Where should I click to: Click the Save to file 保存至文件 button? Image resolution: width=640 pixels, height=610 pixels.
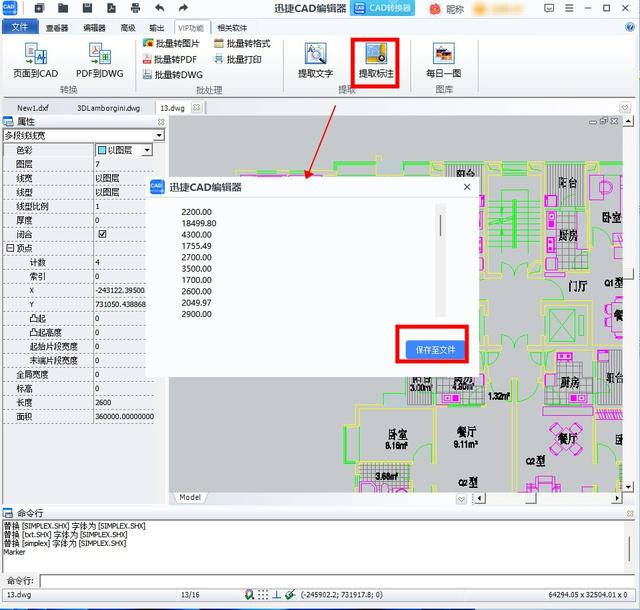(435, 350)
